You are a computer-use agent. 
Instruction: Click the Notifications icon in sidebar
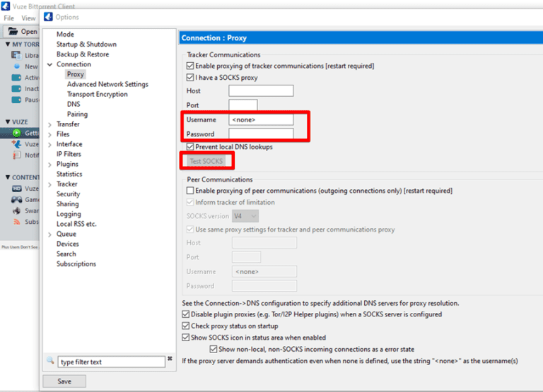point(17,155)
